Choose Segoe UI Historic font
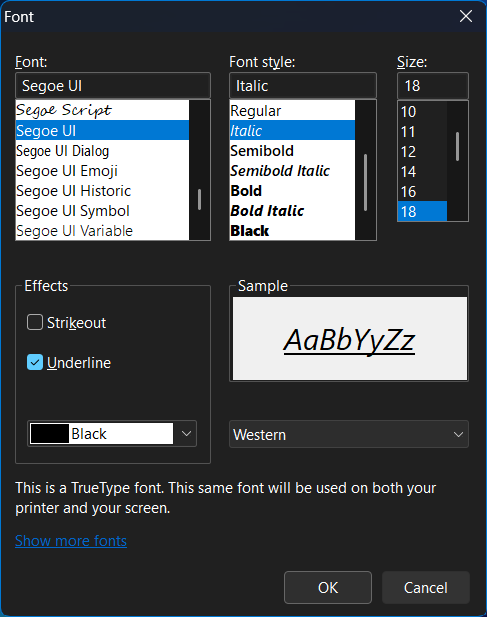487x617 pixels. (102, 191)
